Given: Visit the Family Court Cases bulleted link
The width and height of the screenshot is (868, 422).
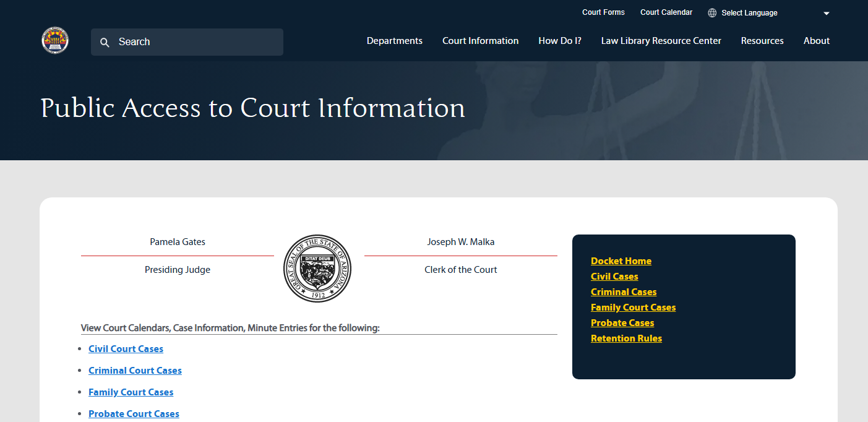Looking at the screenshot, I should (131, 392).
